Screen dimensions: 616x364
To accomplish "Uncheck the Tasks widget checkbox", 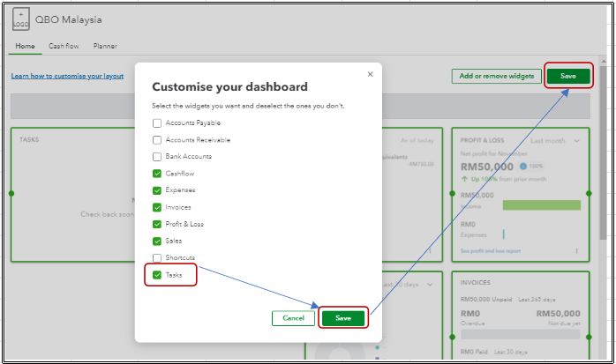I will tap(157, 275).
